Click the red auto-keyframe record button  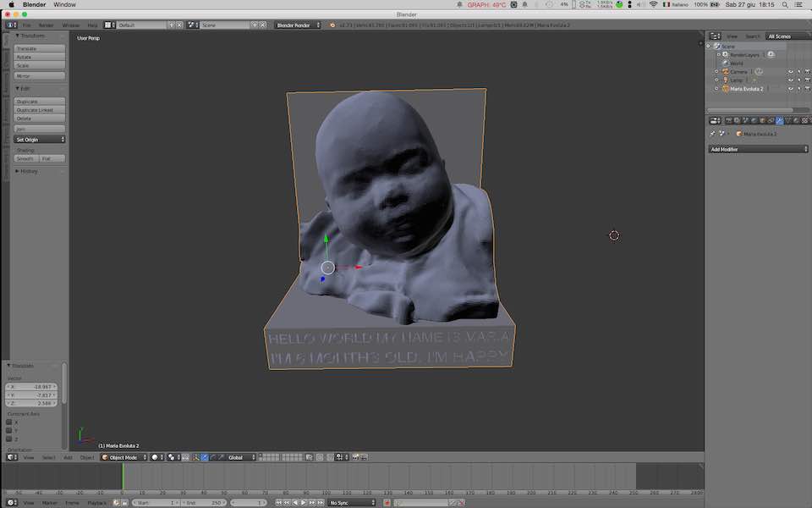pyautogui.click(x=387, y=503)
